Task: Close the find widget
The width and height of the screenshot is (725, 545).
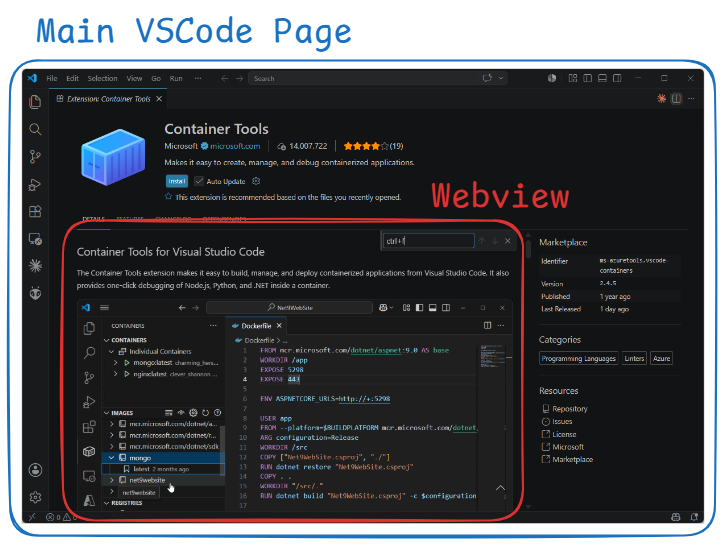Action: [x=508, y=241]
